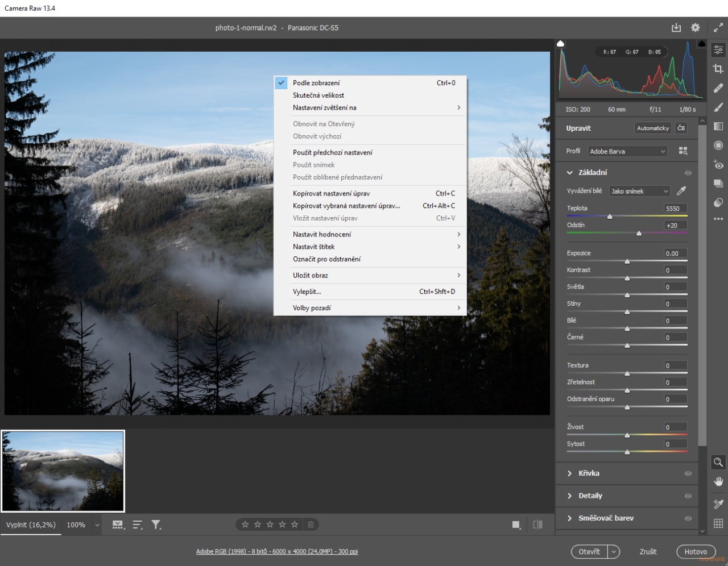Select the Zoom tool magnifier
This screenshot has width=728, height=566.
(718, 462)
